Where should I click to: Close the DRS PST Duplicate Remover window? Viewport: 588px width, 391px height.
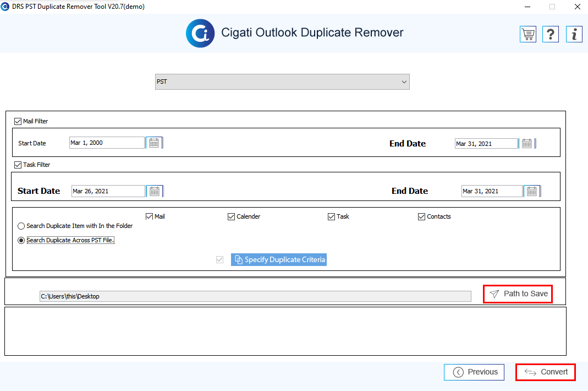coord(578,7)
